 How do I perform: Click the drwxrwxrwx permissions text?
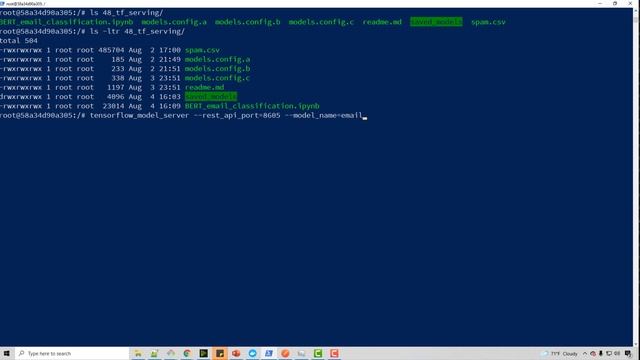click(21, 97)
